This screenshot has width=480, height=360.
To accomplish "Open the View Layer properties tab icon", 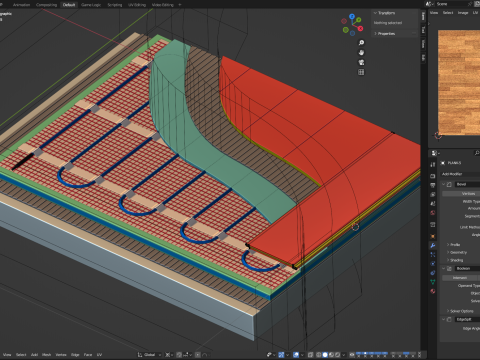I will coord(433,194).
